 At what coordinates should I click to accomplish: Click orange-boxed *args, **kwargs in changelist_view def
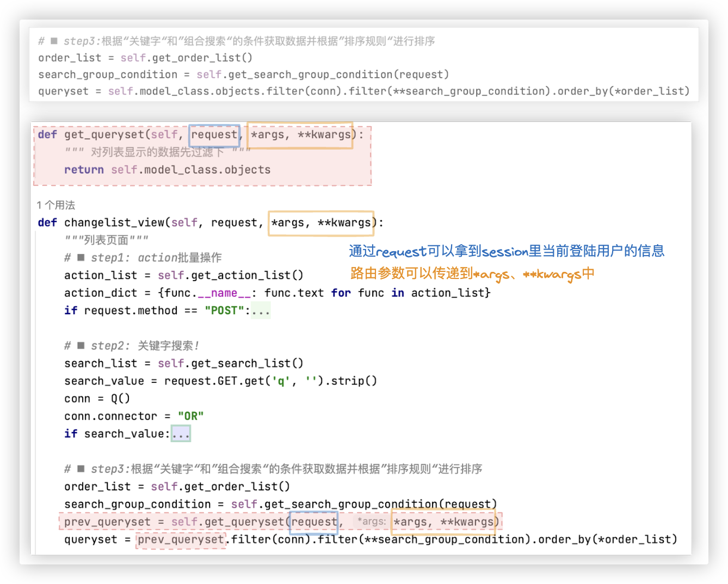point(320,222)
